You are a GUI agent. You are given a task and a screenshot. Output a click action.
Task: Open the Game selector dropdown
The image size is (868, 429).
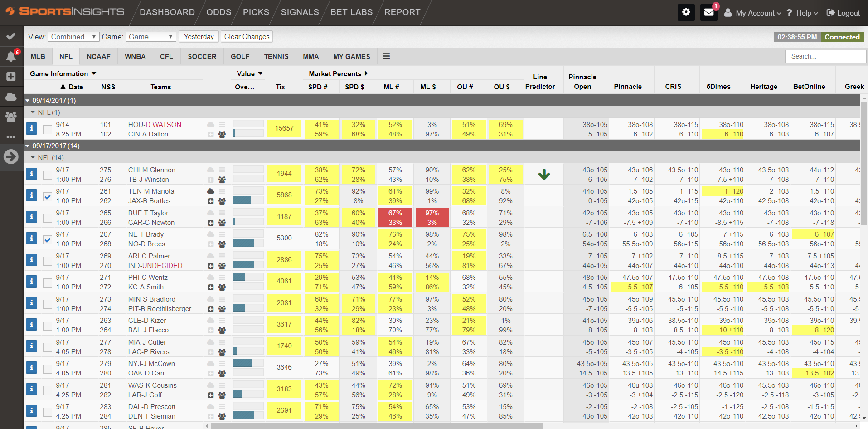pyautogui.click(x=151, y=37)
